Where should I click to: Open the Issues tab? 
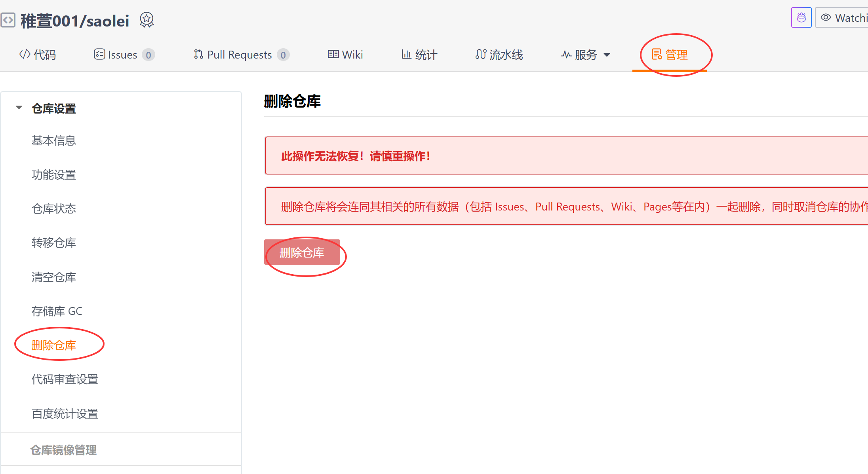(124, 55)
